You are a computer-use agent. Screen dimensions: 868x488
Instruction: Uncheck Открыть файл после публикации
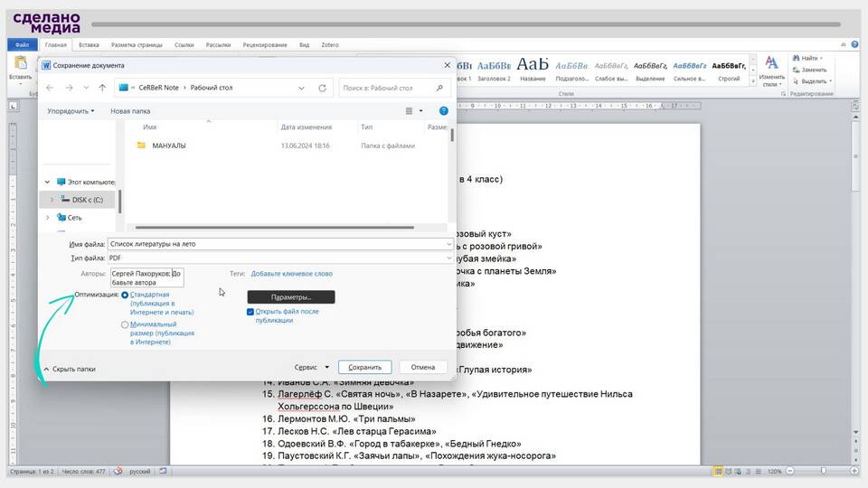(x=250, y=312)
